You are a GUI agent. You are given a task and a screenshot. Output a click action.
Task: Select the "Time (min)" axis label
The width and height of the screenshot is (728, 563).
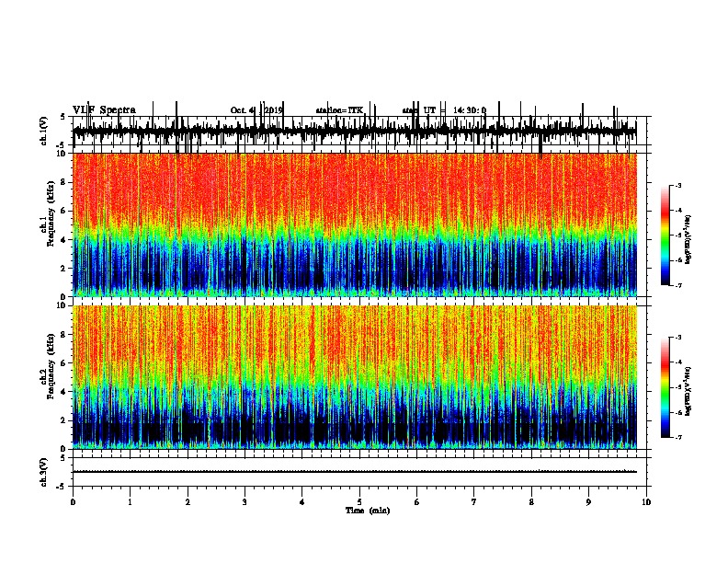click(x=368, y=511)
